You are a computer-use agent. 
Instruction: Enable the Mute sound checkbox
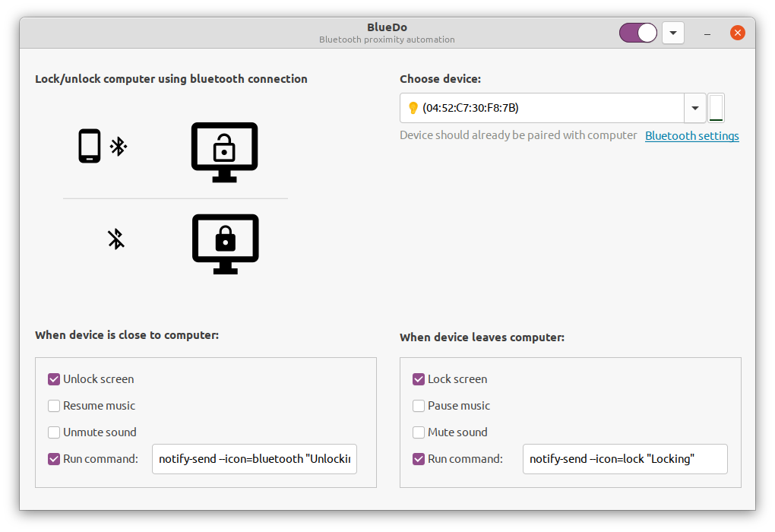click(419, 432)
